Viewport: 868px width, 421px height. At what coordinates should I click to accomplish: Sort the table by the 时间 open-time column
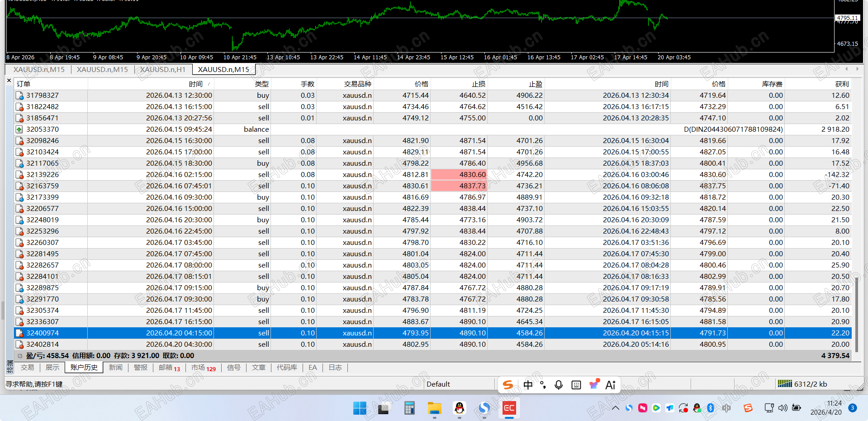(195, 84)
